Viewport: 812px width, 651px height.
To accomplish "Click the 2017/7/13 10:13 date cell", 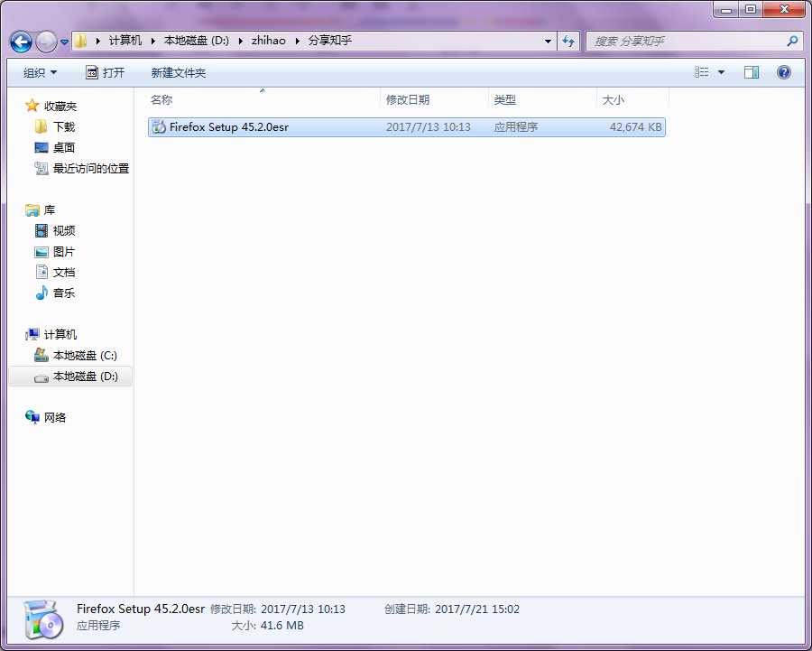I will coord(429,127).
